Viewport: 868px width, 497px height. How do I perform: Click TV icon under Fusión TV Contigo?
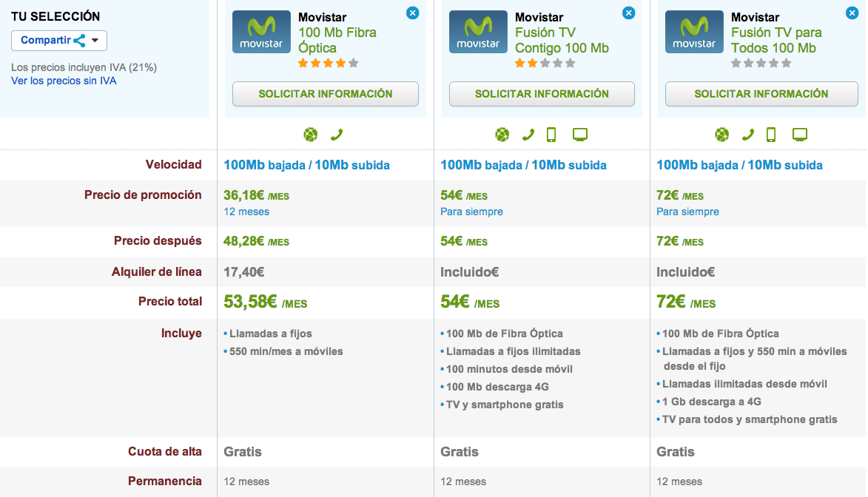coord(580,135)
